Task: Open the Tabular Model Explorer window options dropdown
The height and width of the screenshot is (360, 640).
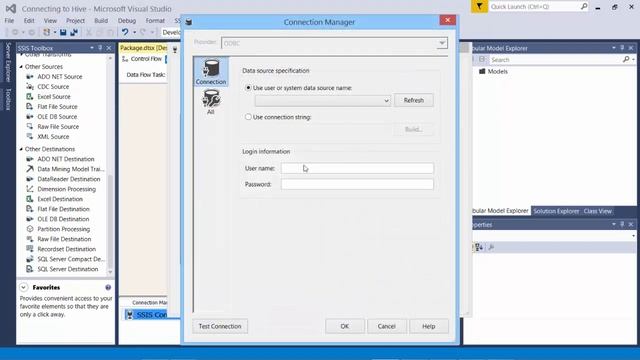Action: click(613, 48)
